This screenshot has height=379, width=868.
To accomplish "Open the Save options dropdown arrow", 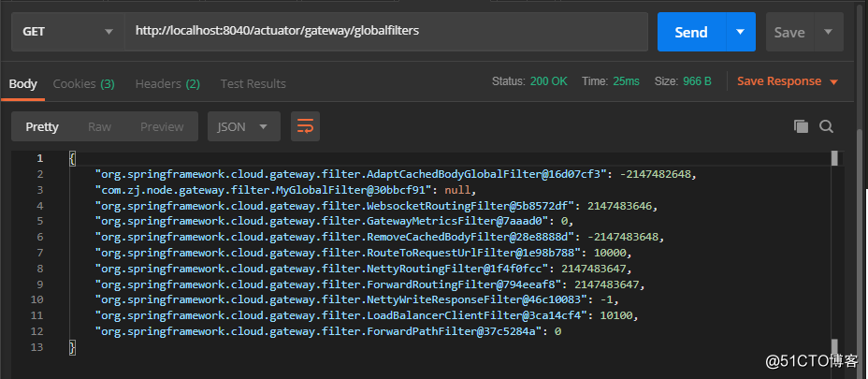I will tap(828, 32).
